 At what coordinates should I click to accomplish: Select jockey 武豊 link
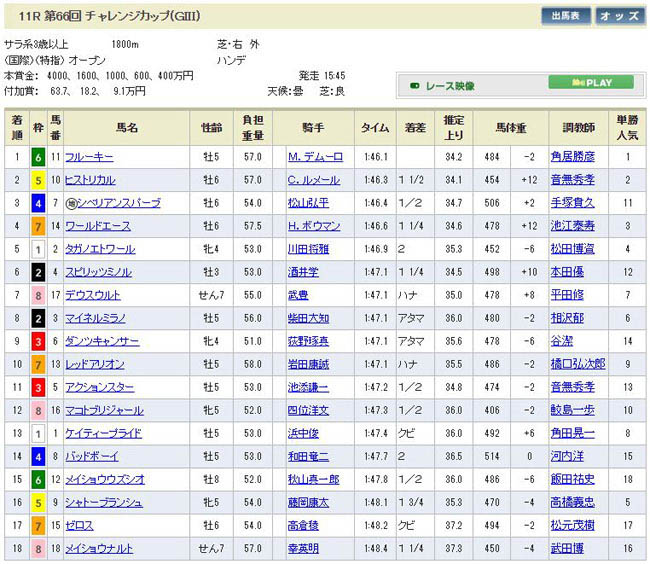click(299, 295)
